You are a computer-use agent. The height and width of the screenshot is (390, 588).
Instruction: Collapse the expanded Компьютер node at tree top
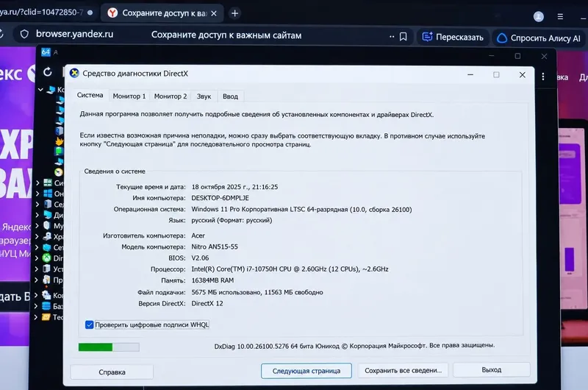tap(40, 90)
